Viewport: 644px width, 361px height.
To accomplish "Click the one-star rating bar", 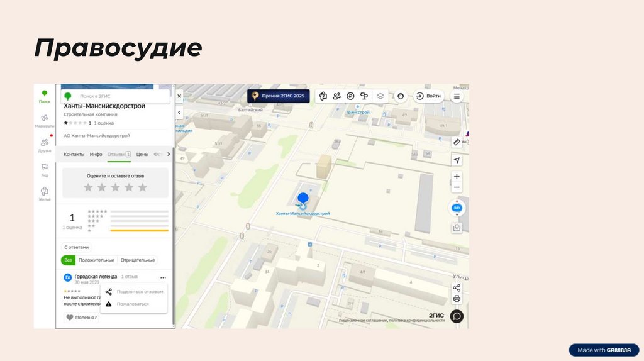I will pos(139,230).
